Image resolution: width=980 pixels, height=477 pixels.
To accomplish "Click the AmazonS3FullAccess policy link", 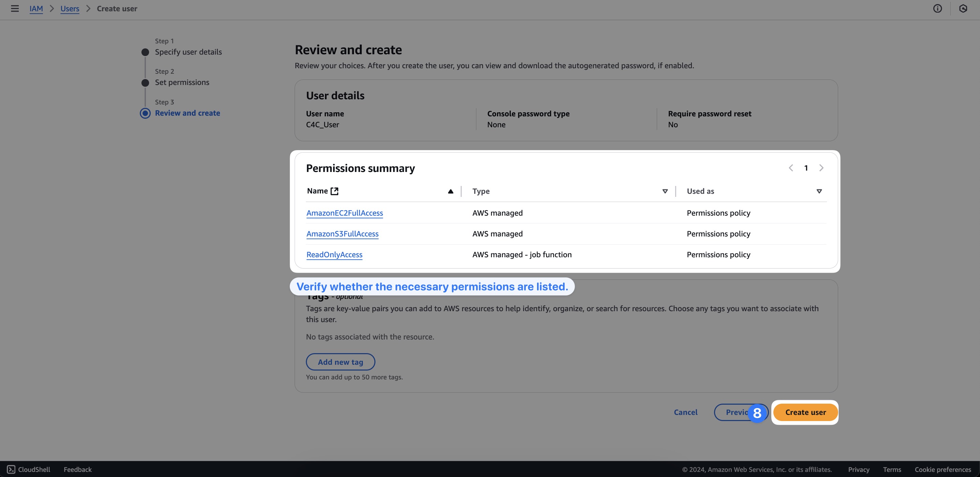I will click(x=342, y=234).
